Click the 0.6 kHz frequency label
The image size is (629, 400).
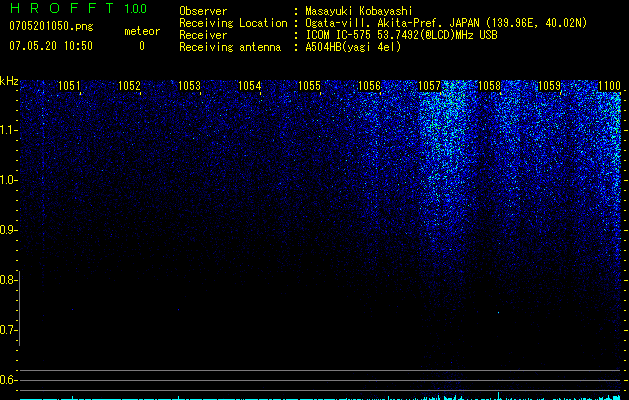[8, 380]
